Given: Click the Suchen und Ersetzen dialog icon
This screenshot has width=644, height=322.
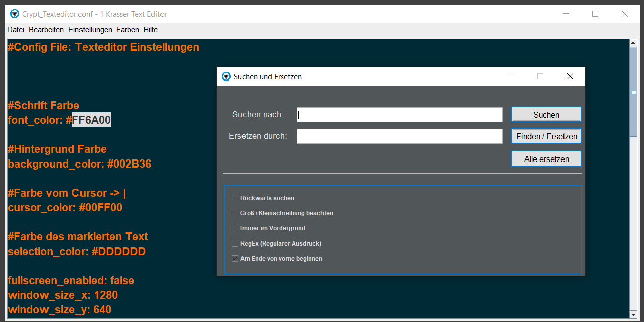Looking at the screenshot, I should (226, 76).
